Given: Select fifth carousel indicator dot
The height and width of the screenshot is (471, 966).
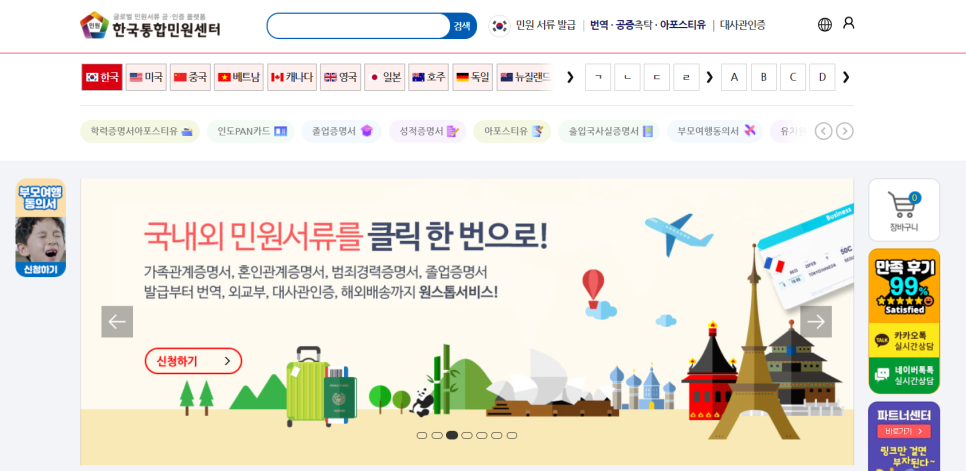Looking at the screenshot, I should (482, 435).
